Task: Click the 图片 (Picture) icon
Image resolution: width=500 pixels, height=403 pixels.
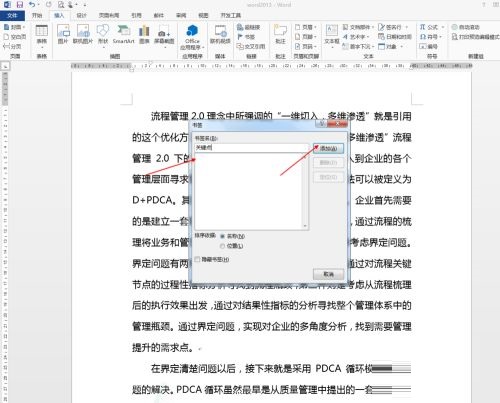Action: 63,34
